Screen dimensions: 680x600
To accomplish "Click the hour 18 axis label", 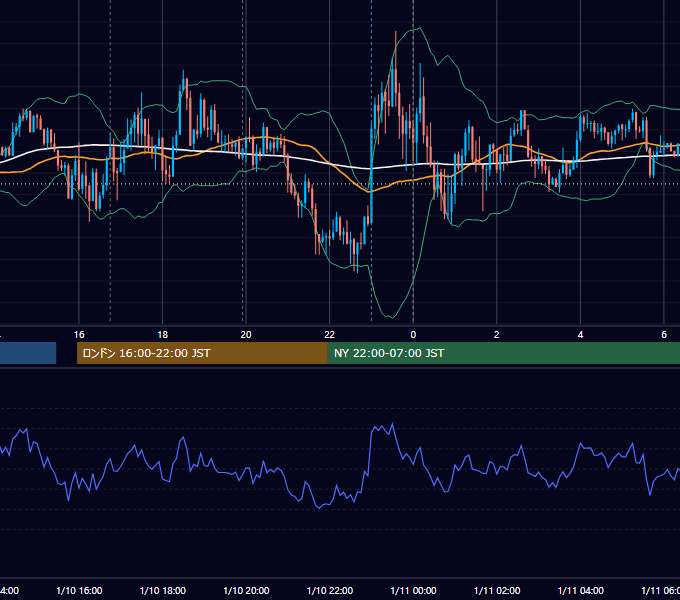I will pyautogui.click(x=163, y=335).
